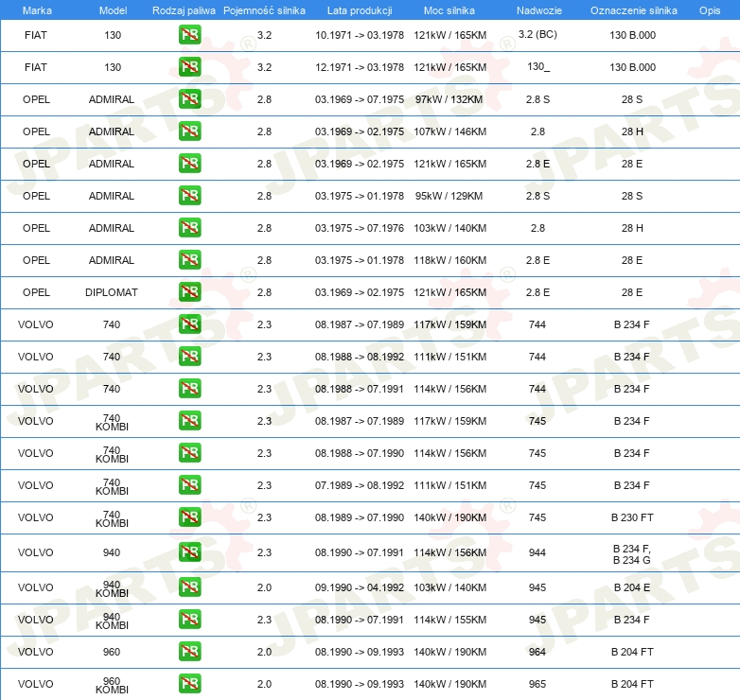Click the date range 07.1989 -> 08.1992
This screenshot has width=740, height=700.
point(360,485)
